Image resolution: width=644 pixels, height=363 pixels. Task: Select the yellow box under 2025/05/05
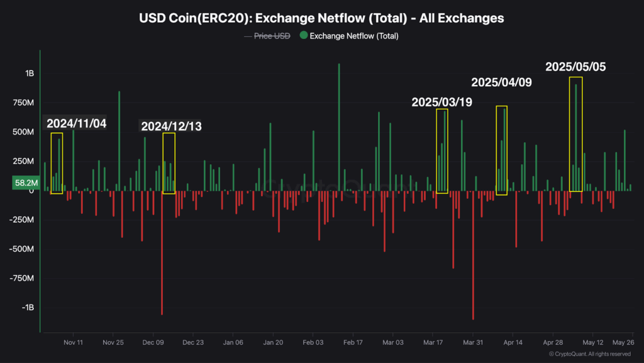click(x=575, y=134)
